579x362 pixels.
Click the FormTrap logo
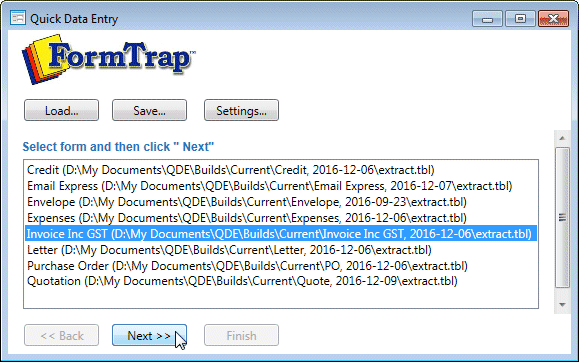pyautogui.click(x=109, y=59)
